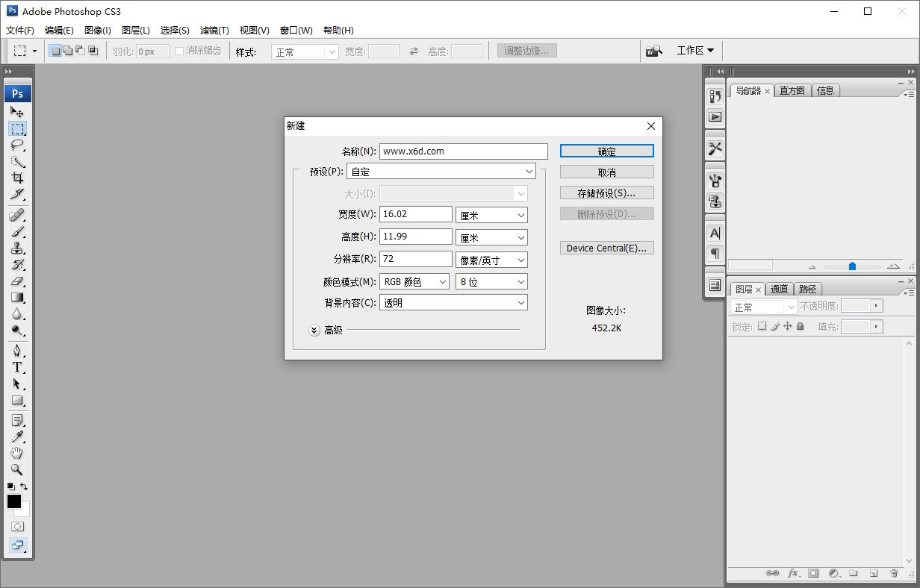This screenshot has width=920, height=588.
Task: Open the Character panel icon
Action: point(715,234)
